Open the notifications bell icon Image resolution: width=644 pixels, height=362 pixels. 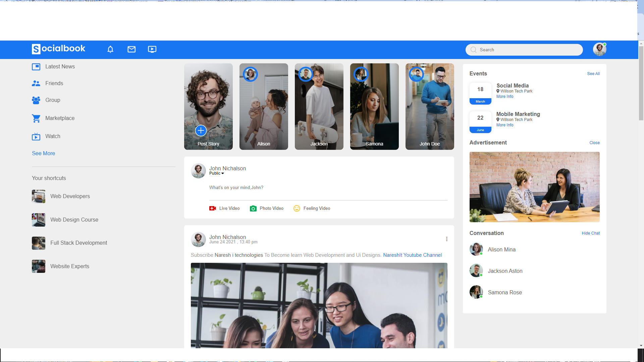pos(110,50)
